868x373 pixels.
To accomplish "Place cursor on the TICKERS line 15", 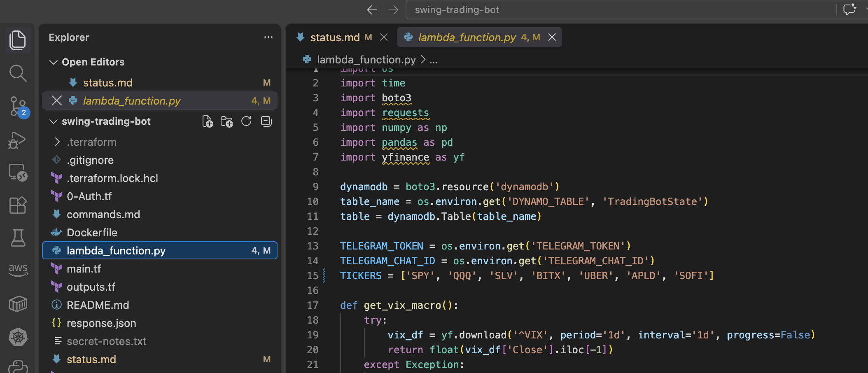I will pyautogui.click(x=527, y=276).
